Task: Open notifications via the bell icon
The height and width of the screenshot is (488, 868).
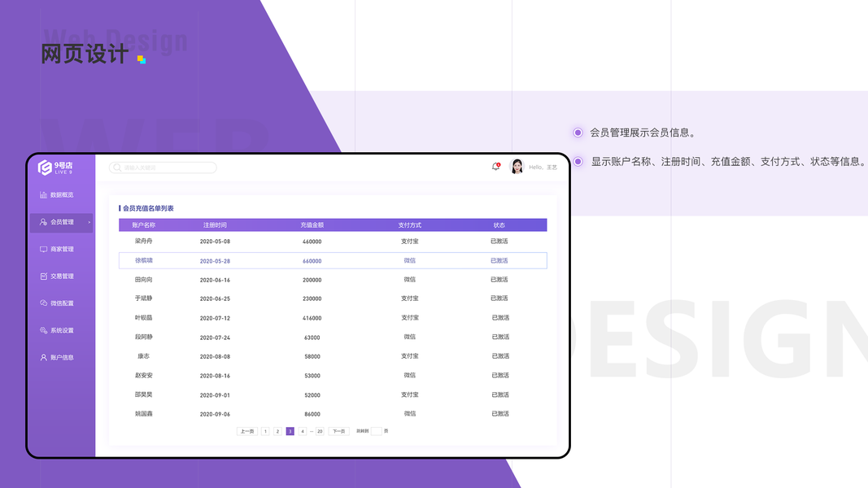Action: (496, 167)
